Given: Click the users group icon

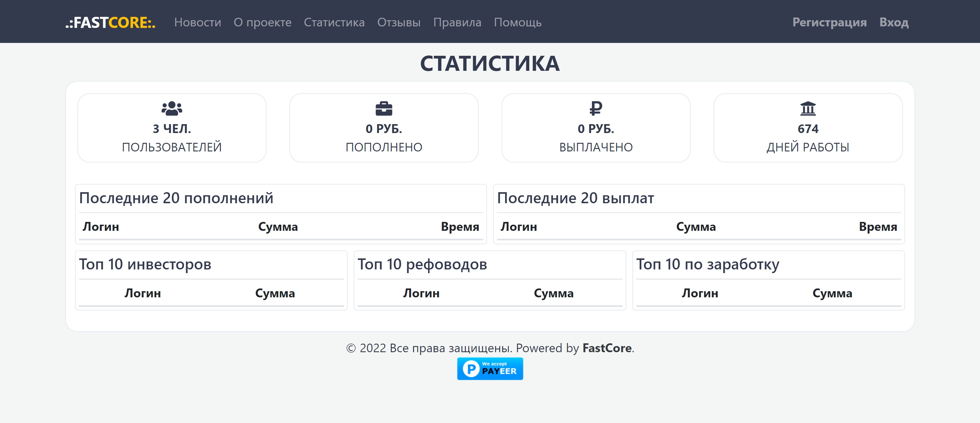Looking at the screenshot, I should tap(171, 109).
